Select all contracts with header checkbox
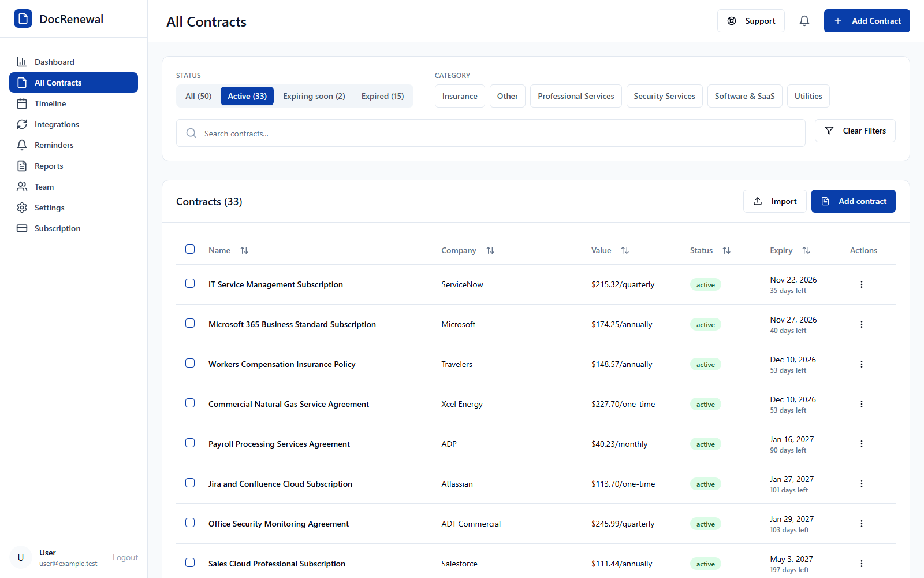The height and width of the screenshot is (578, 924). [190, 249]
